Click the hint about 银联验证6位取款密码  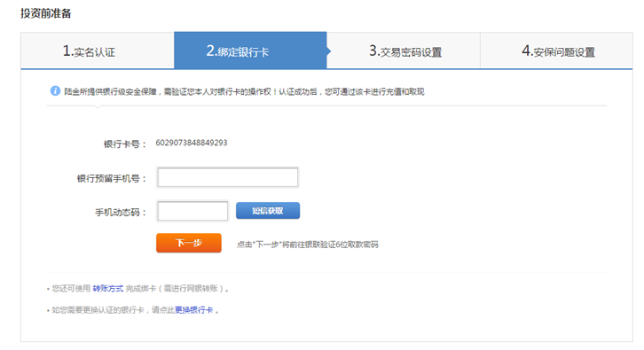pyautogui.click(x=308, y=245)
